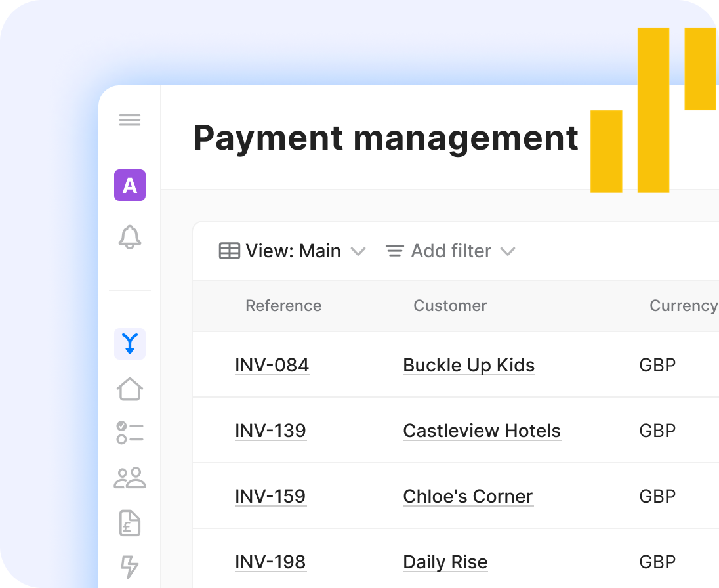Click the table grid view icon
The height and width of the screenshot is (588, 719).
coord(229,251)
